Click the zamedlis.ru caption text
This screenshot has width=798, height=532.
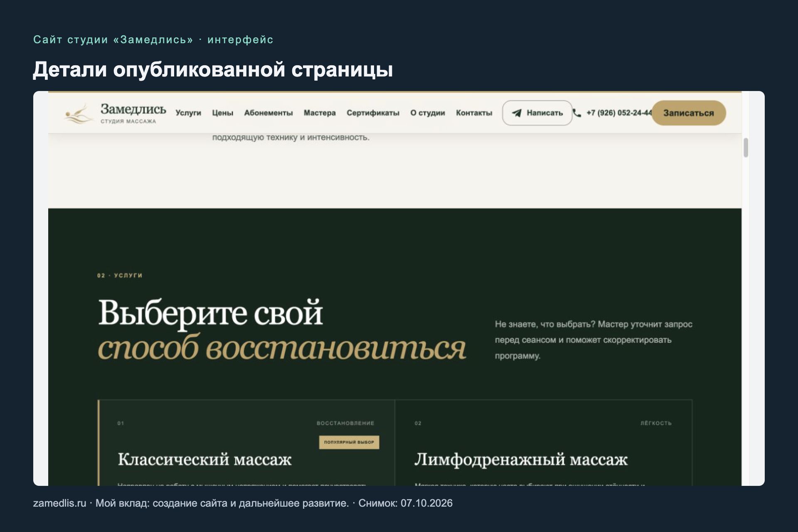tap(60, 503)
